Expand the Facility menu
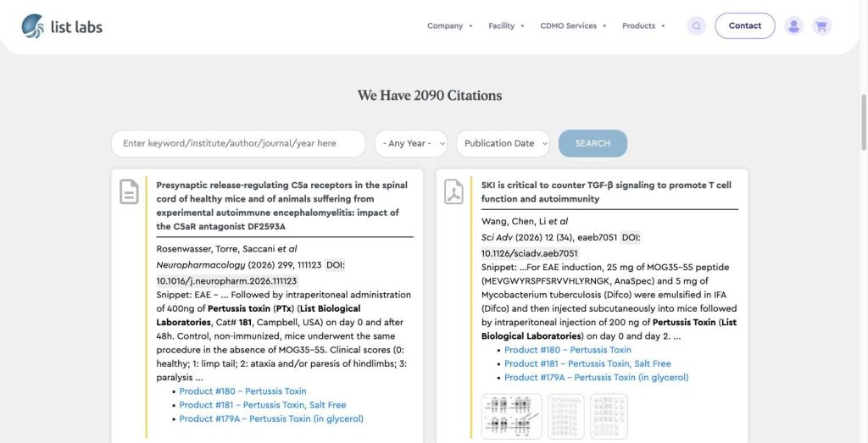Screen dimensions: 868x443 [x=506, y=26]
